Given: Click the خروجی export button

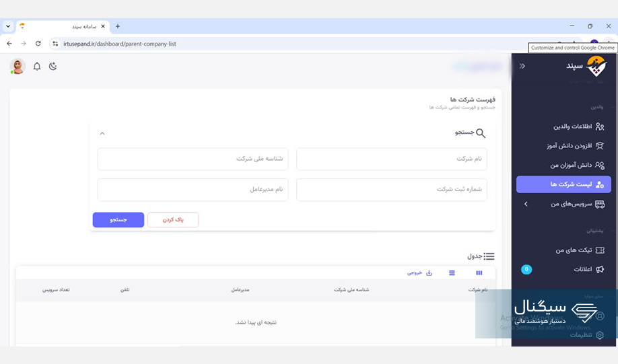Looking at the screenshot, I should (420, 272).
